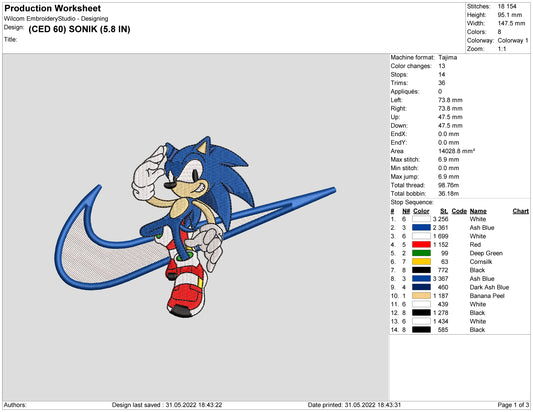Click the 'Cornsilk' name in row 6
Viewport: 533px width, 412px height.
pos(481,262)
